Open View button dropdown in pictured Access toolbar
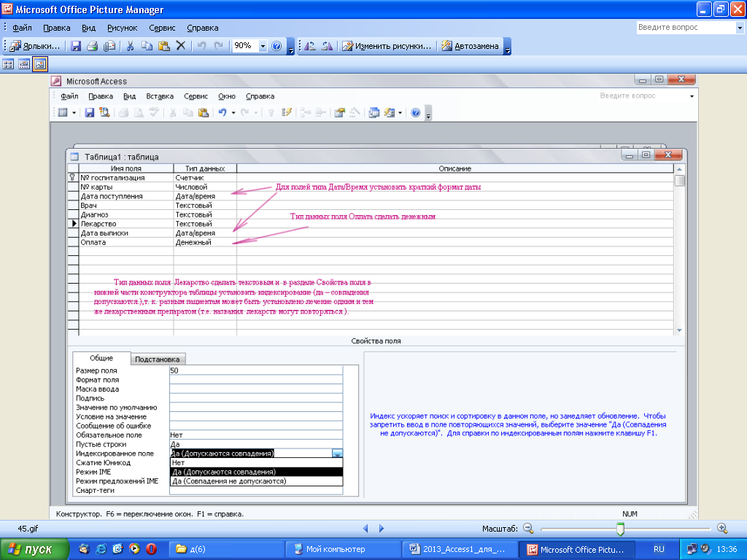 74,113
